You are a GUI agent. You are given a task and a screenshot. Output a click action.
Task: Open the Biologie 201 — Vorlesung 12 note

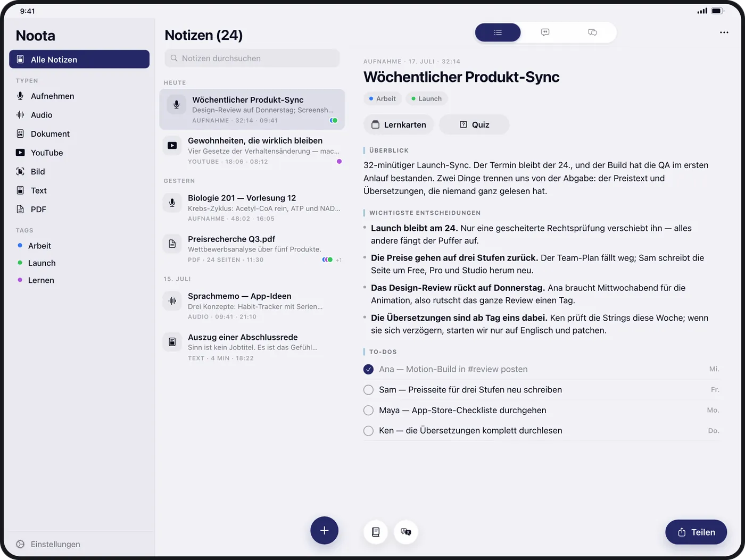(252, 207)
